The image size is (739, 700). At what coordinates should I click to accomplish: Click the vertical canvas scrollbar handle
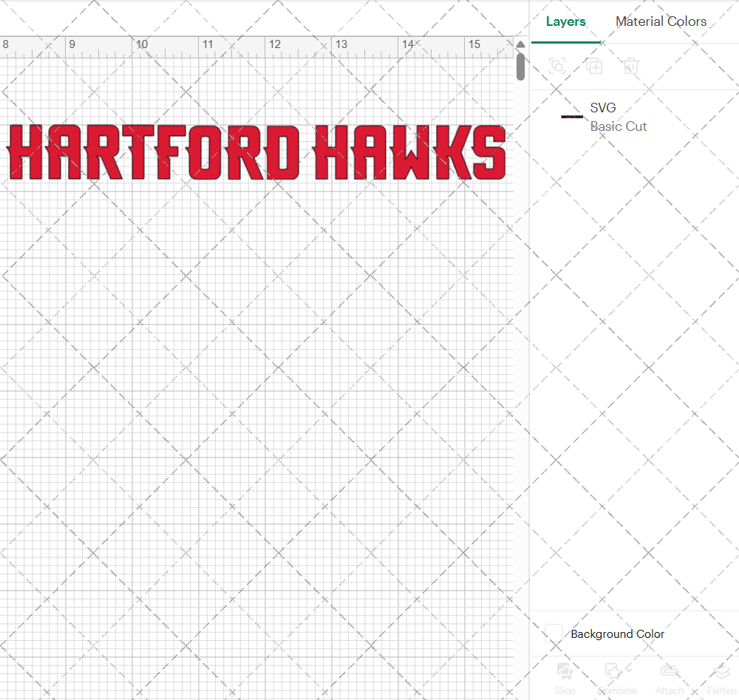520,67
